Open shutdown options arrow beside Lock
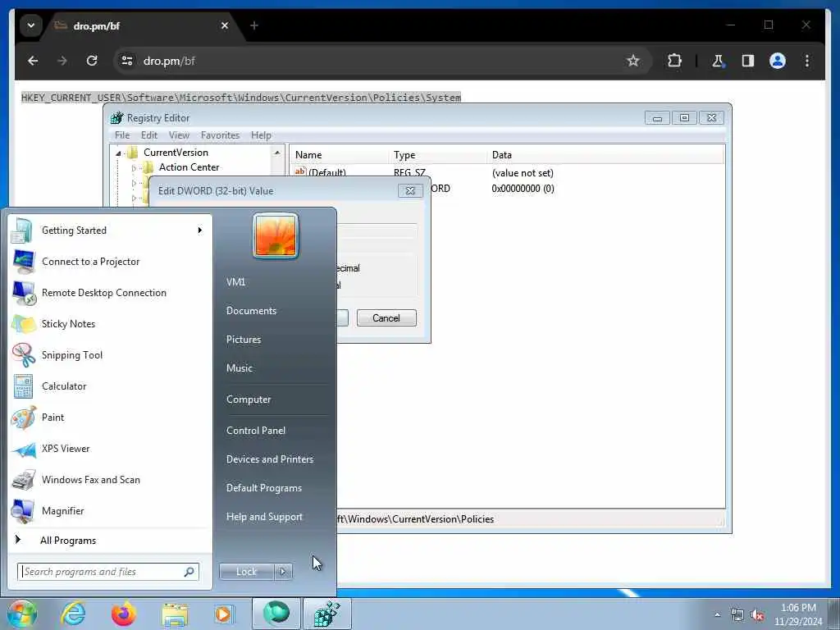This screenshot has width=840, height=630. pos(283,572)
